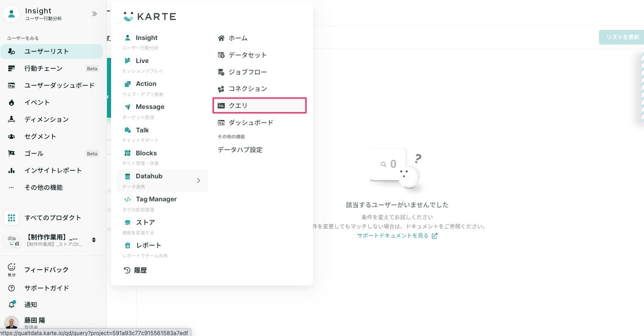
Task: Click the ディメンション icon
Action: pyautogui.click(x=12, y=120)
